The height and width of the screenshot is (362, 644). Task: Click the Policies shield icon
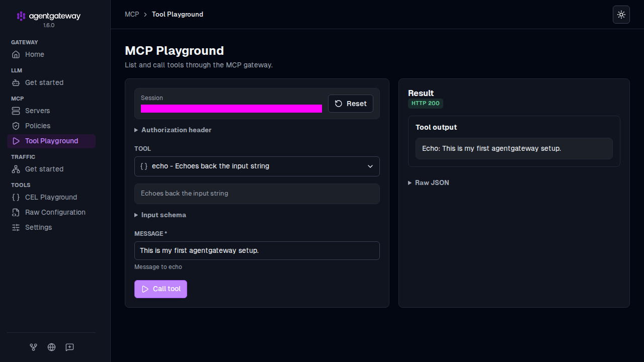[16, 126]
